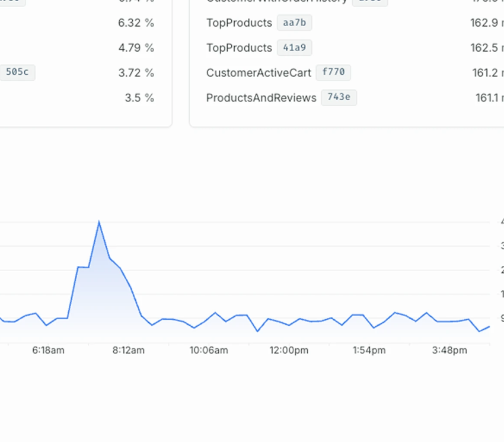Click the 10:06am axis label
Viewport: 504px width, 442px height.
coord(209,351)
